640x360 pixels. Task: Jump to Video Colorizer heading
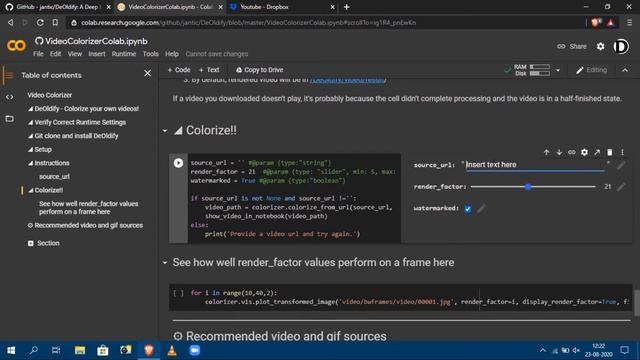[x=49, y=95]
